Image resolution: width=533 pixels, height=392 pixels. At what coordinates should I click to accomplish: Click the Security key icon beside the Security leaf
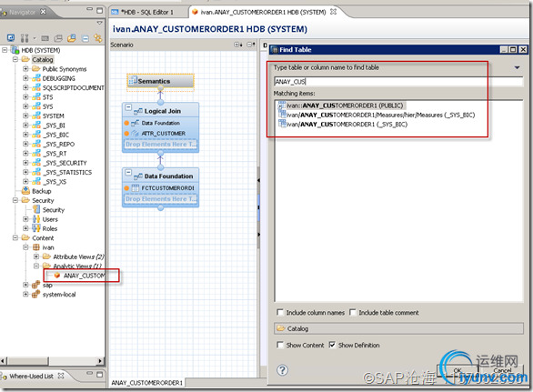(x=36, y=209)
